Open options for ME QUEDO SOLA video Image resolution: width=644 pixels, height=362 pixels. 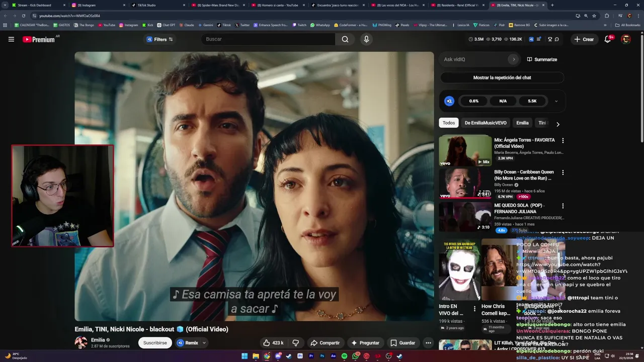(x=562, y=206)
